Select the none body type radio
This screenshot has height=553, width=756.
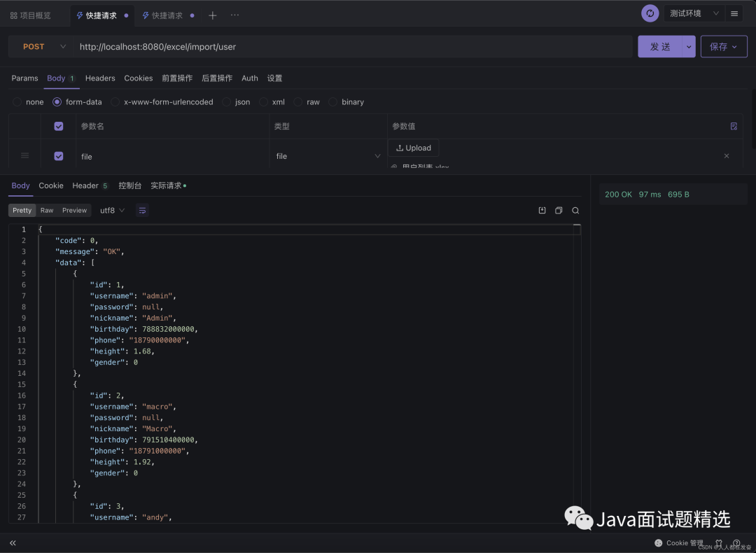pos(17,102)
